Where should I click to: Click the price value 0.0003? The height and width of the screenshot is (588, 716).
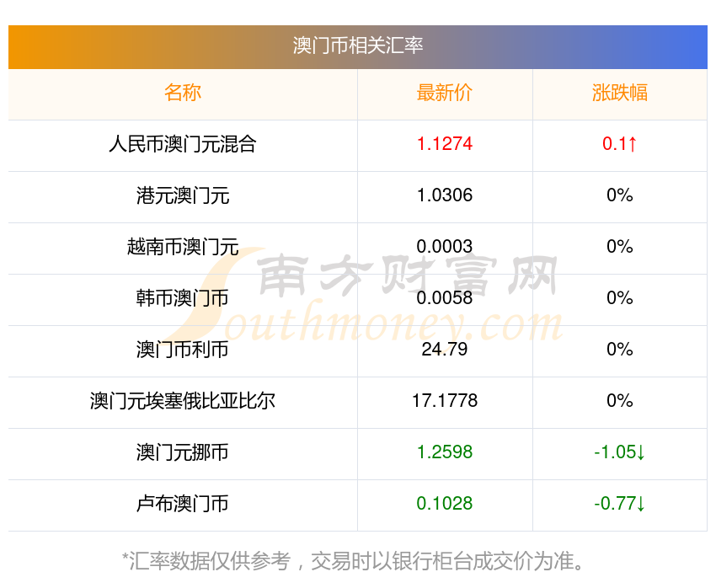[x=444, y=247]
